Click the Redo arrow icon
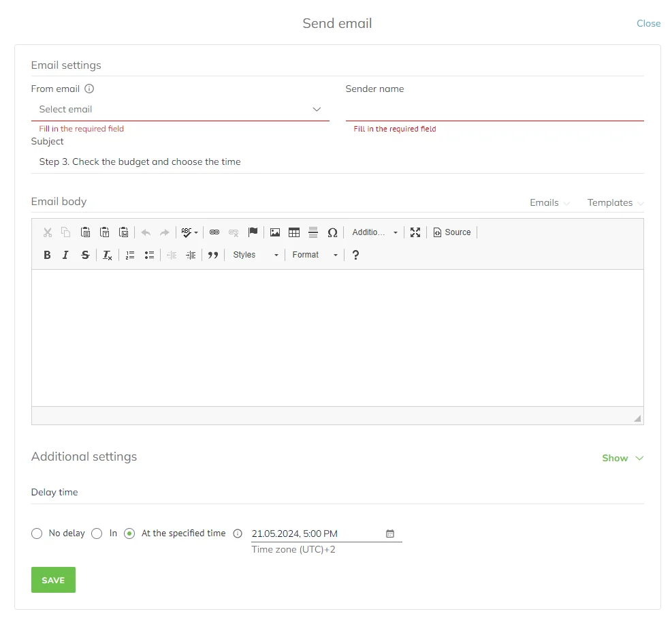The width and height of the screenshot is (672, 618). click(165, 232)
